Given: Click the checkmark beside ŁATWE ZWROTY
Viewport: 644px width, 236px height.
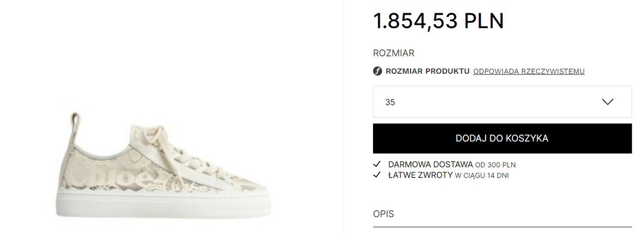Looking at the screenshot, I should pyautogui.click(x=377, y=175).
